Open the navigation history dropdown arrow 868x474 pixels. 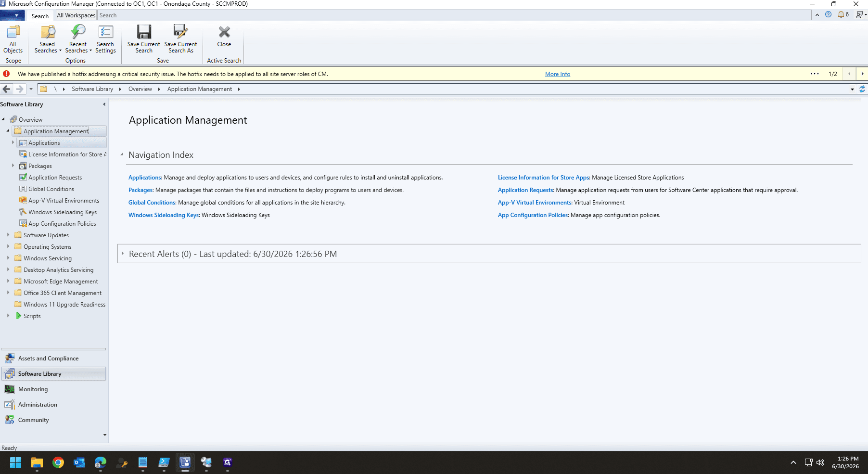[31, 89]
